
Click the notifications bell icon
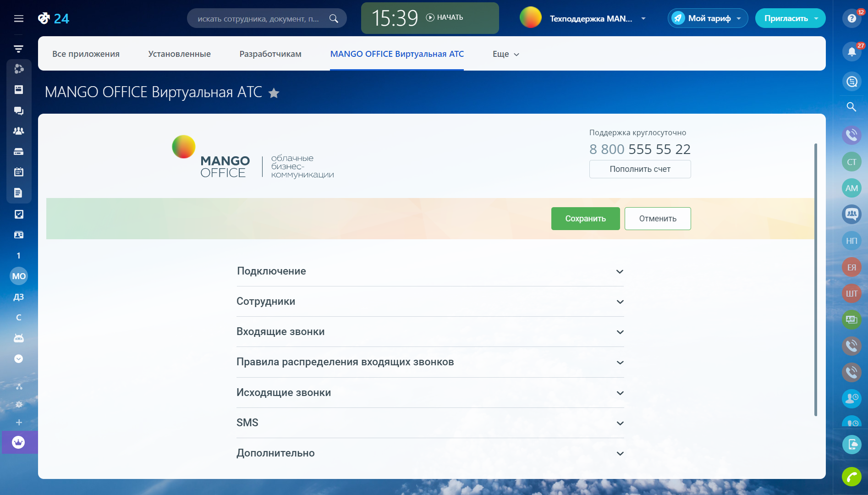(852, 51)
